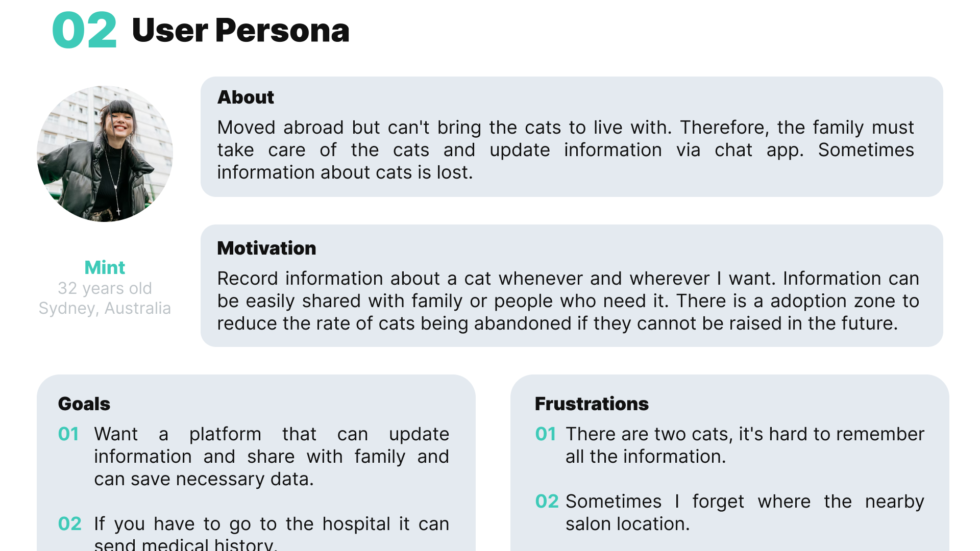Screen dimensions: 980x551
Task: Click the Goals heading
Action: [84, 404]
